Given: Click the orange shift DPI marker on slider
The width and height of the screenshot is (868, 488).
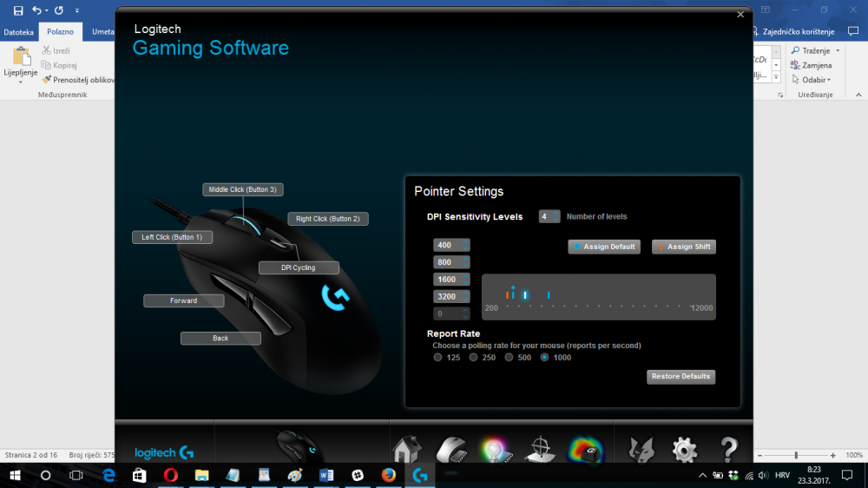Looking at the screenshot, I should pos(507,295).
